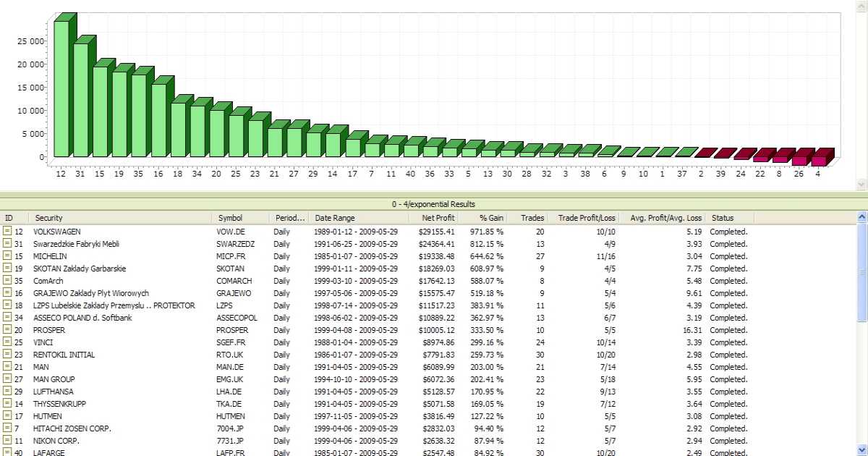Click the row icon for NIKON CORP.
Image resolution: width=868 pixels, height=456 pixels.
(8, 441)
